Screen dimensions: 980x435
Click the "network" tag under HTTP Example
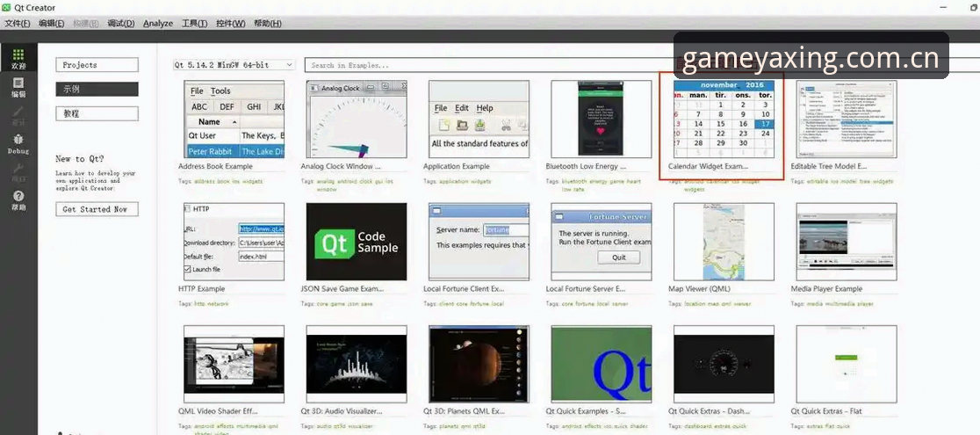(218, 304)
